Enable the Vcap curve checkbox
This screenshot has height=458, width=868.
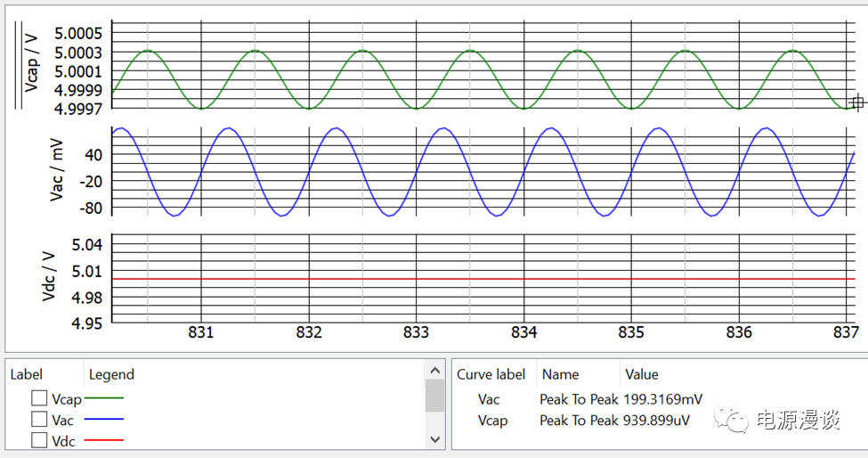click(39, 398)
